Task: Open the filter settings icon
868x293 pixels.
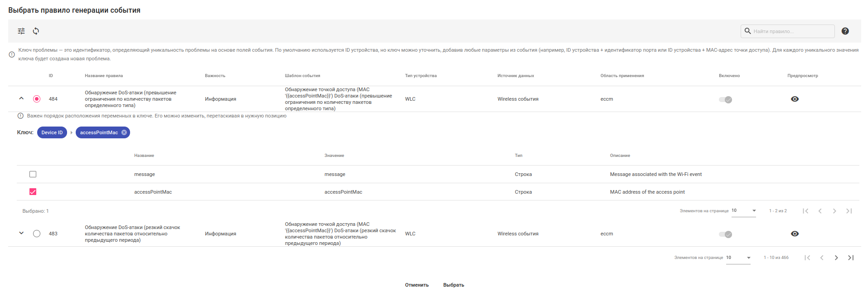Action: (21, 31)
